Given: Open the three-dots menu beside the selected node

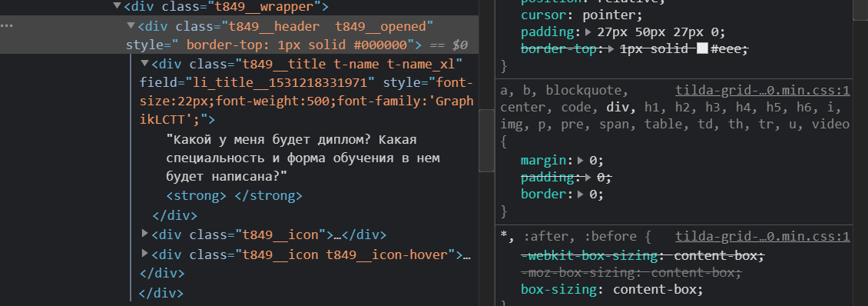Looking at the screenshot, I should tap(7, 26).
